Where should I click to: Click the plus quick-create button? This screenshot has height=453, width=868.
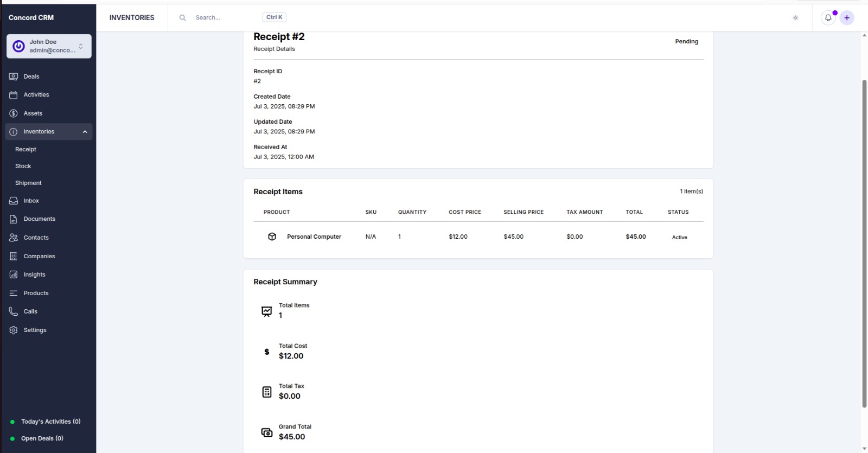click(x=847, y=18)
